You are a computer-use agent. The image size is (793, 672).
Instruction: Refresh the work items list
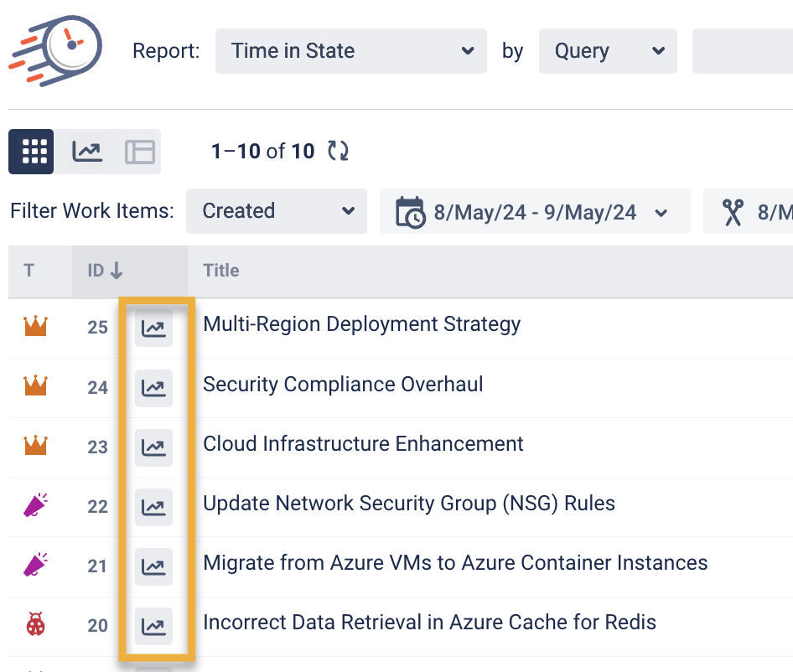(x=338, y=152)
